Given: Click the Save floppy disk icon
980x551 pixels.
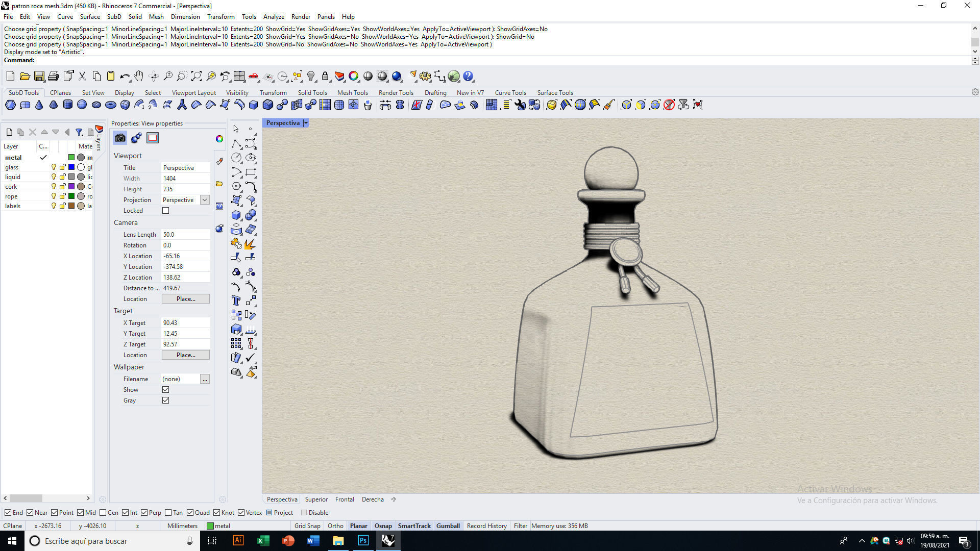Looking at the screenshot, I should (39, 77).
